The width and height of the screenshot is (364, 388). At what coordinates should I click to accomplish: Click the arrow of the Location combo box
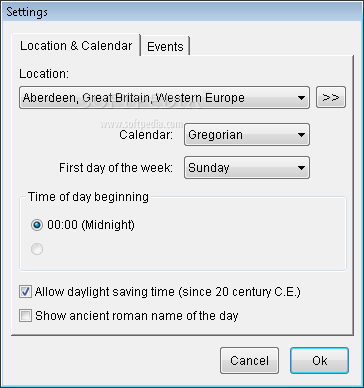click(x=301, y=98)
